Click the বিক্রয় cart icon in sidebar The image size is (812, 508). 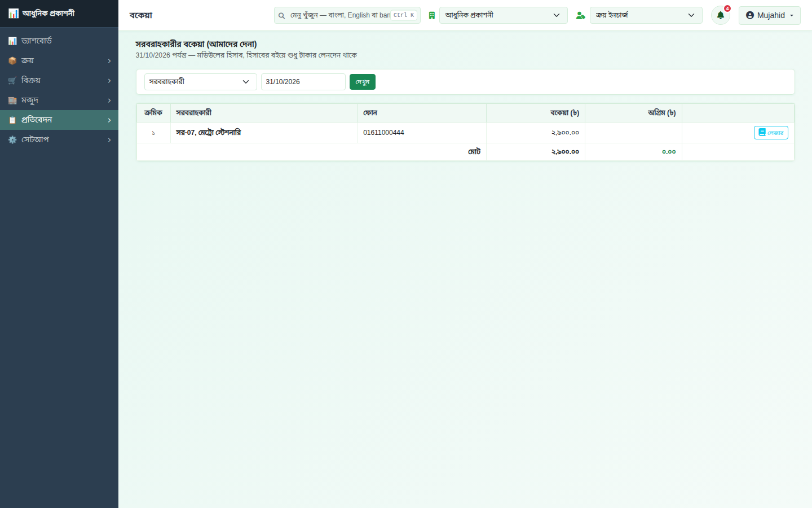click(12, 81)
